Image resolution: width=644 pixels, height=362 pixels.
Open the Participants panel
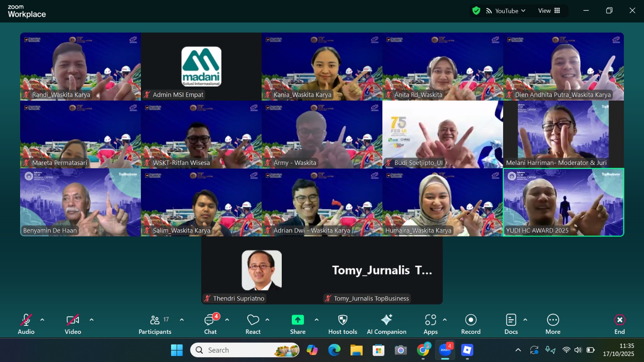[155, 324]
